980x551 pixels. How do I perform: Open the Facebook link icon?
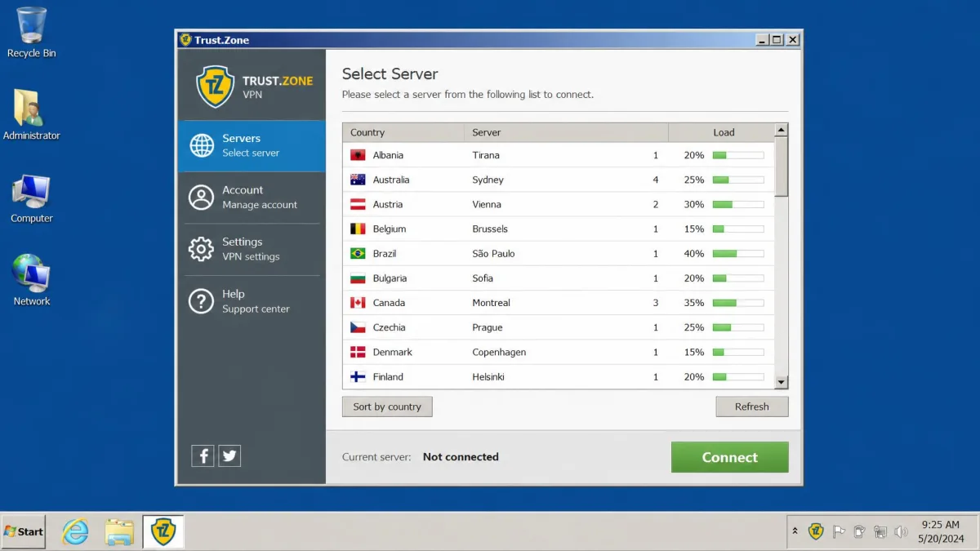[x=203, y=456]
